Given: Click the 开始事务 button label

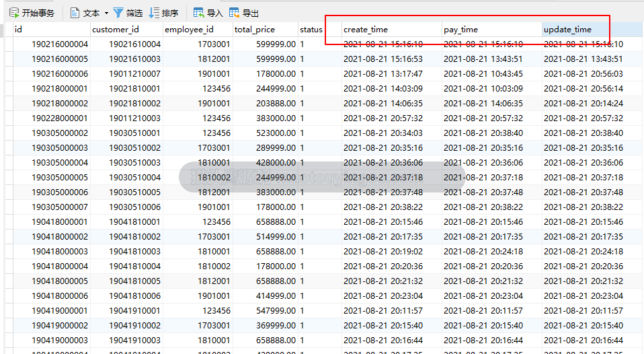Looking at the screenshot, I should click(38, 13).
